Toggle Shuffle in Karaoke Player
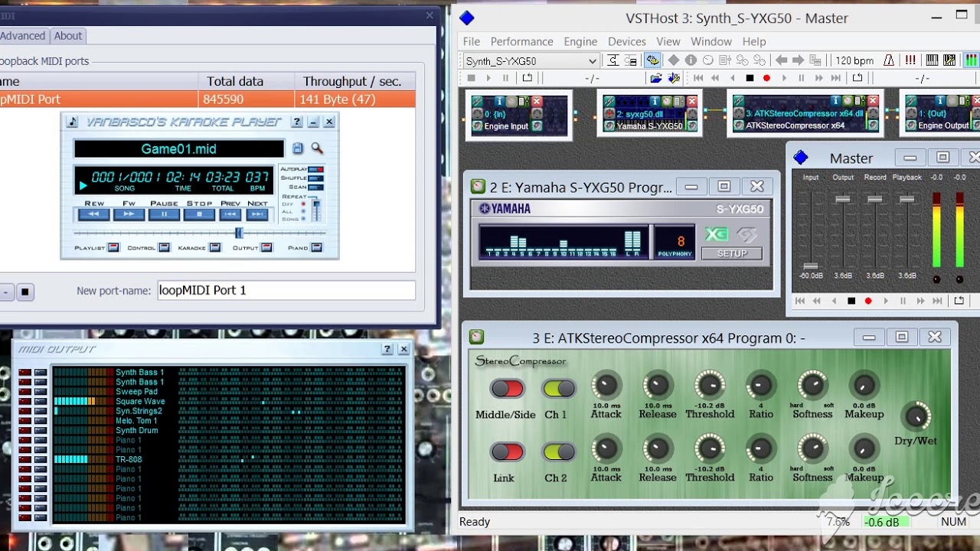Screen dimensions: 980x551 [315, 178]
